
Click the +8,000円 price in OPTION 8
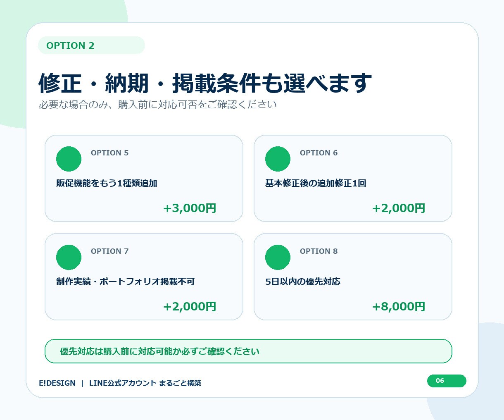point(399,306)
